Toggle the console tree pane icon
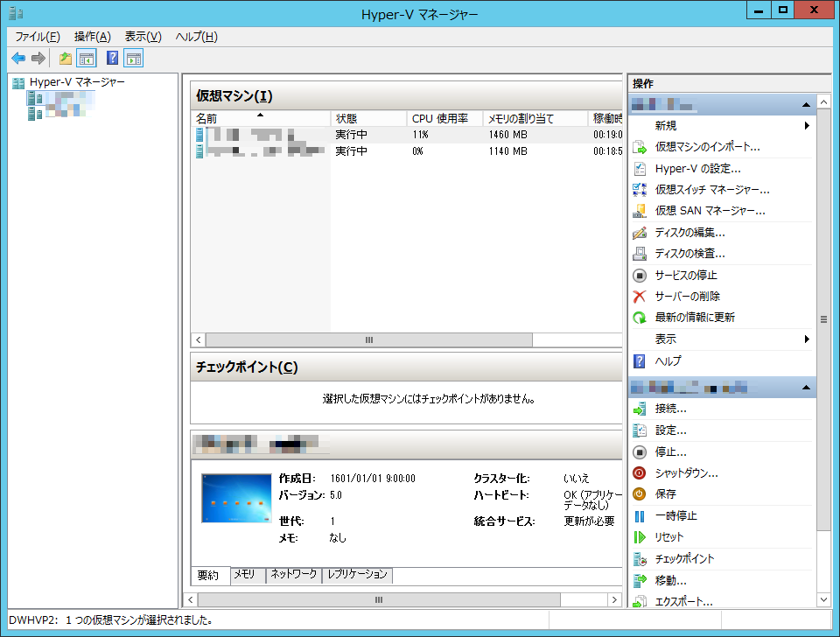This screenshot has height=637, width=840. pyautogui.click(x=87, y=58)
